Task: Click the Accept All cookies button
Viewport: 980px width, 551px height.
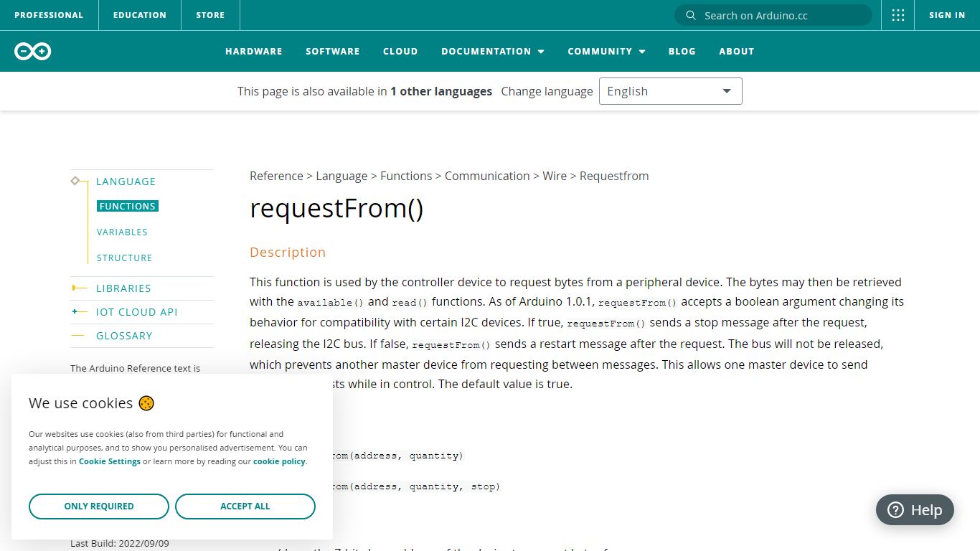Action: coord(245,507)
